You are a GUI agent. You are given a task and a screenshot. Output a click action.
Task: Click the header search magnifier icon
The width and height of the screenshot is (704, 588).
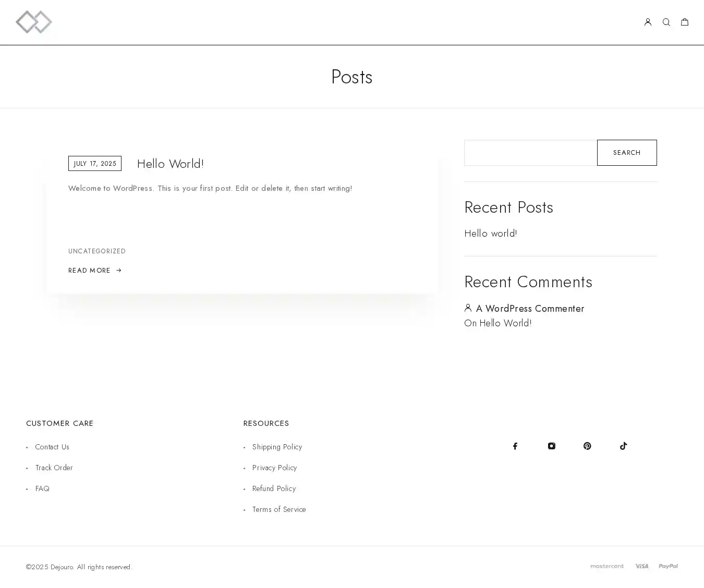666,22
